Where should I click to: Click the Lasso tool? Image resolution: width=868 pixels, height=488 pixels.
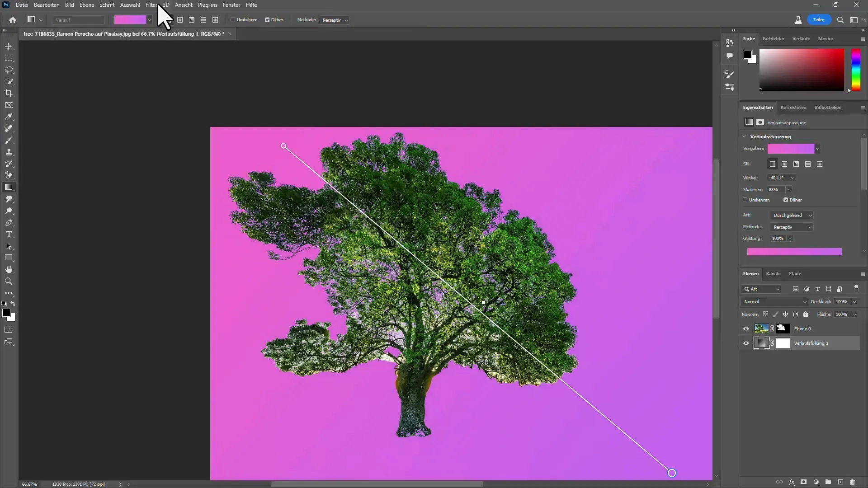click(9, 69)
